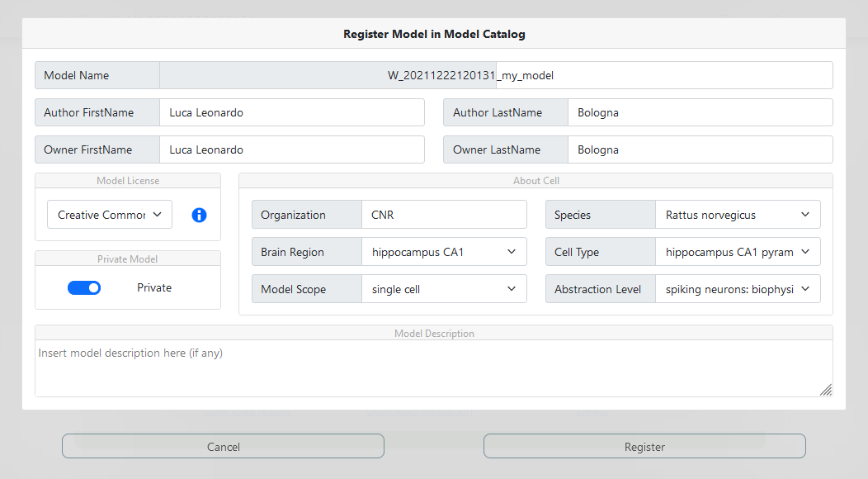Open the Abstraction Level dropdown
The width and height of the screenshot is (868, 479).
tap(738, 289)
